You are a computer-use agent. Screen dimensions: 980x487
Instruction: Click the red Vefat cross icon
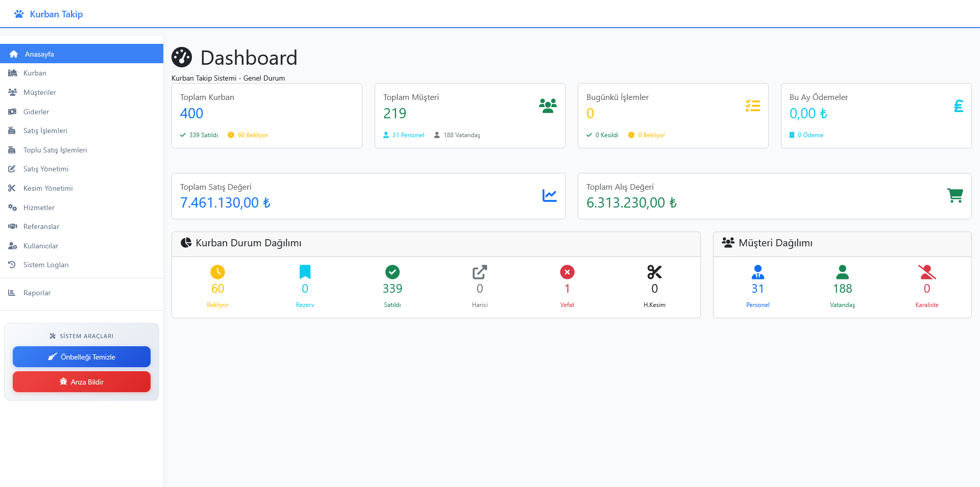pos(567,272)
